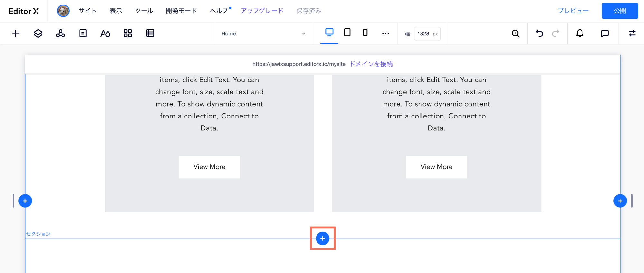Open the ツール menu
The image size is (644, 273).
(x=144, y=11)
